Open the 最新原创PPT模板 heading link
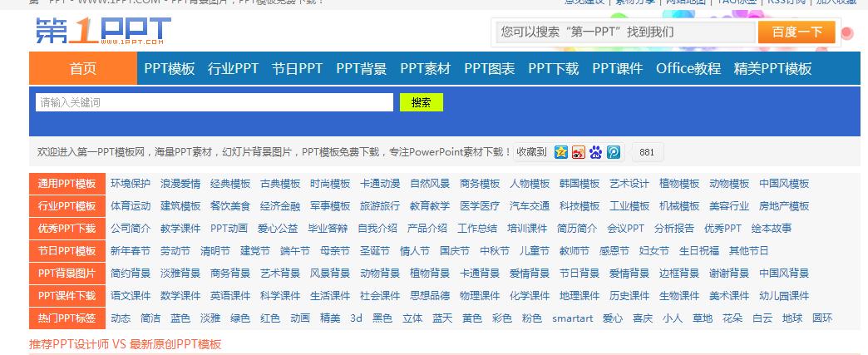868x355 pixels. click(175, 344)
